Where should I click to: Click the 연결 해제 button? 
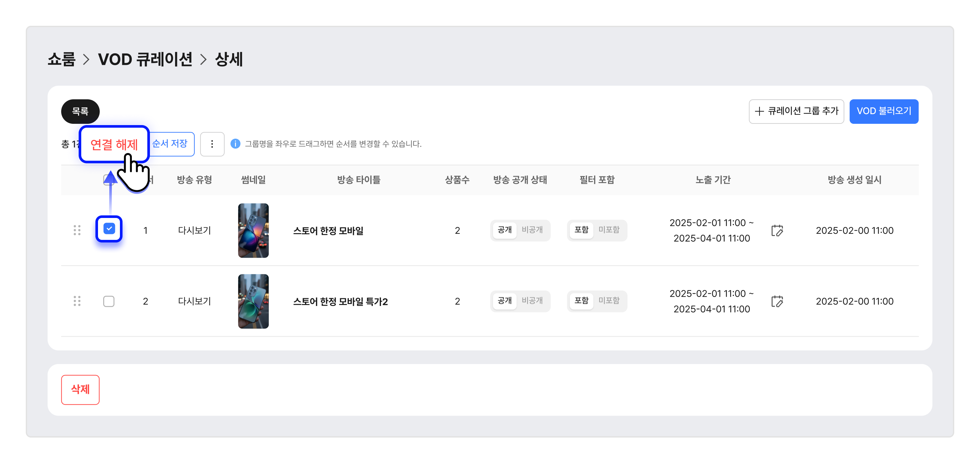tap(114, 144)
